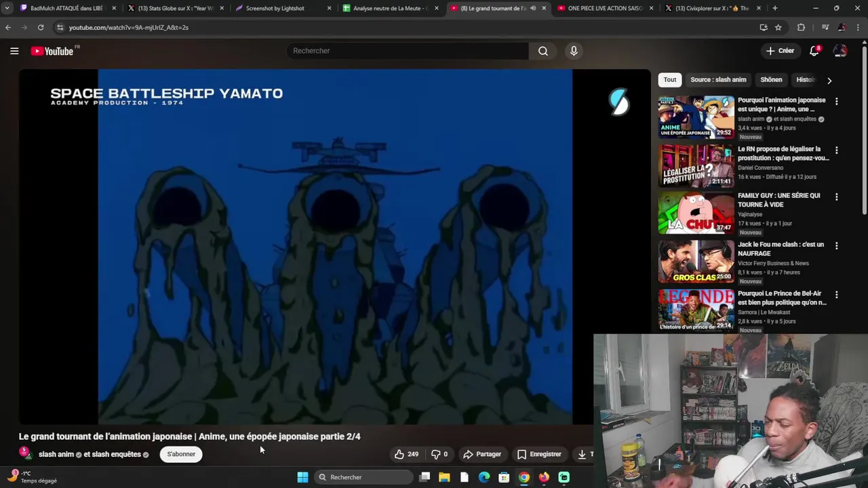Click the YouTube Rechercher search field
868x488 pixels.
pyautogui.click(x=408, y=51)
